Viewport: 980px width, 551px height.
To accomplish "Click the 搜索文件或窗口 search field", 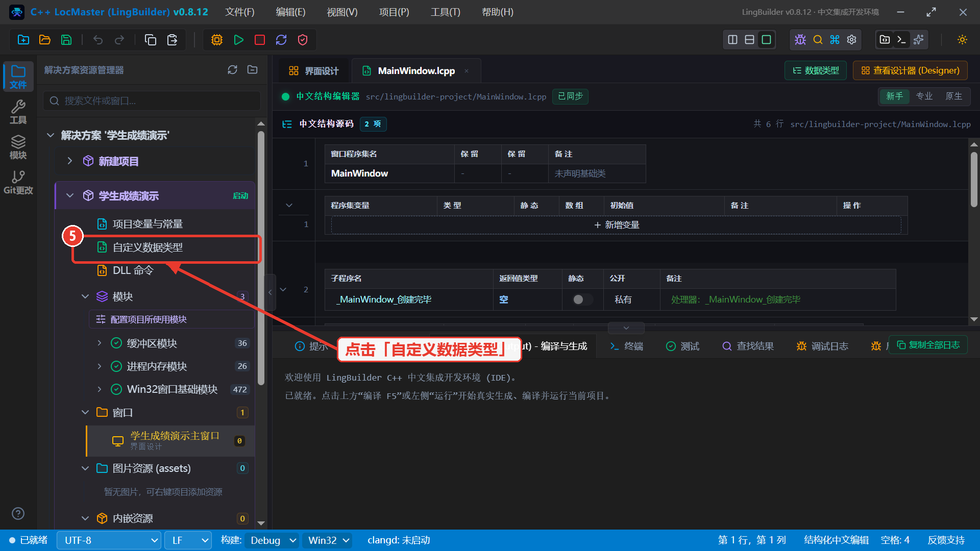I will point(152,101).
